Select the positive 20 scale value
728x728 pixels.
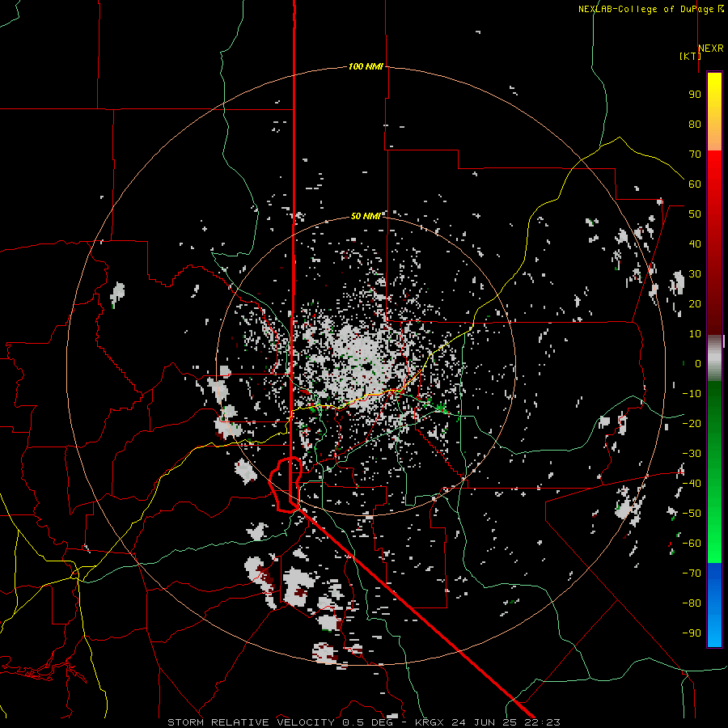click(695, 303)
